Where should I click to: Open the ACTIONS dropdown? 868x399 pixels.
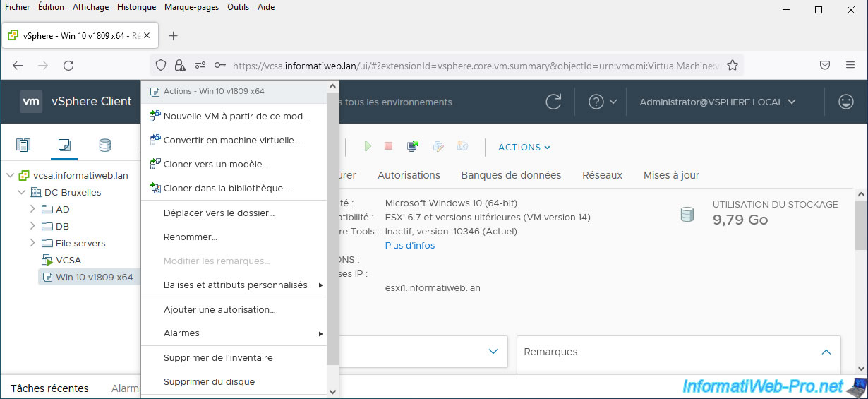[524, 147]
